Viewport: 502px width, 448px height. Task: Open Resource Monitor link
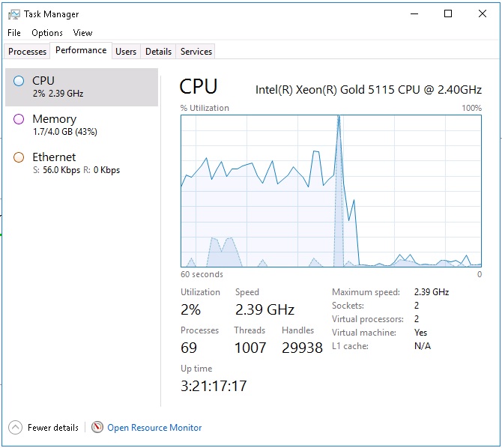(154, 428)
